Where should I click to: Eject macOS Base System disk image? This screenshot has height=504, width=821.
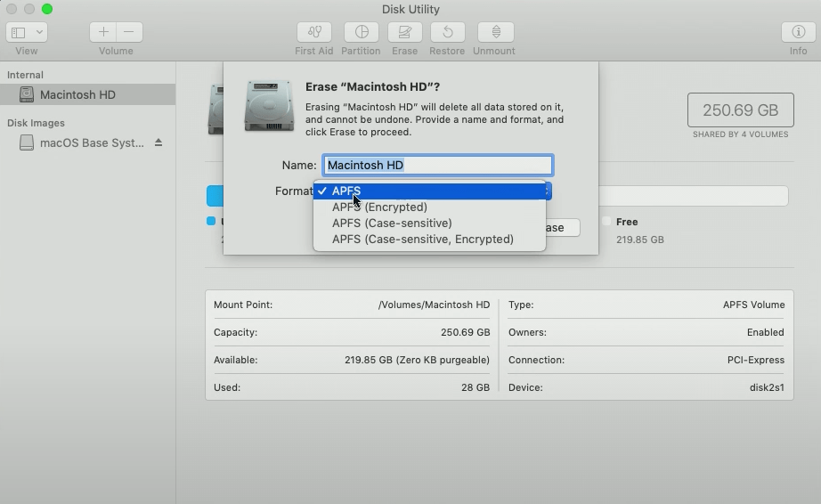[x=159, y=142]
